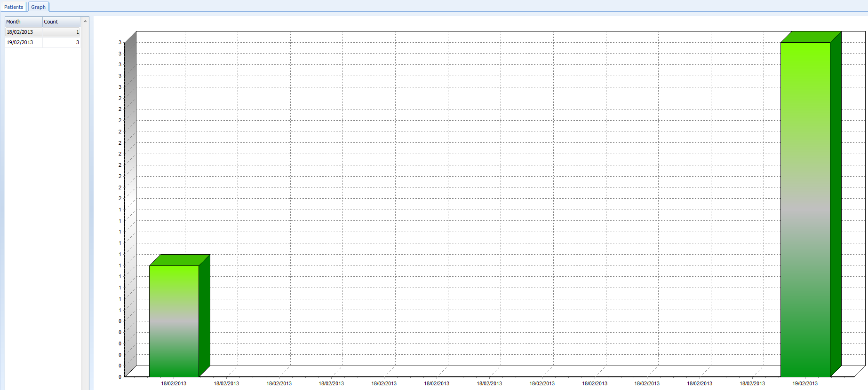Sort by the Count column header
This screenshot has width=868, height=390.
(x=61, y=22)
